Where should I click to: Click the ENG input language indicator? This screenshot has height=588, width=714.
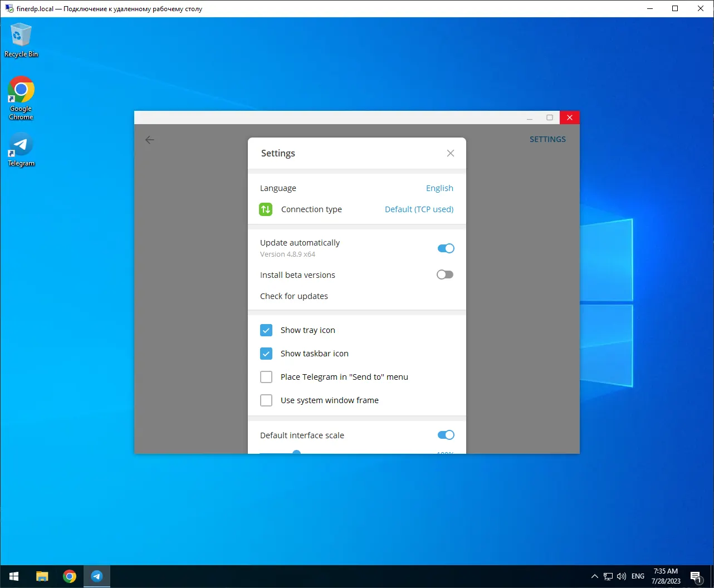click(638, 576)
